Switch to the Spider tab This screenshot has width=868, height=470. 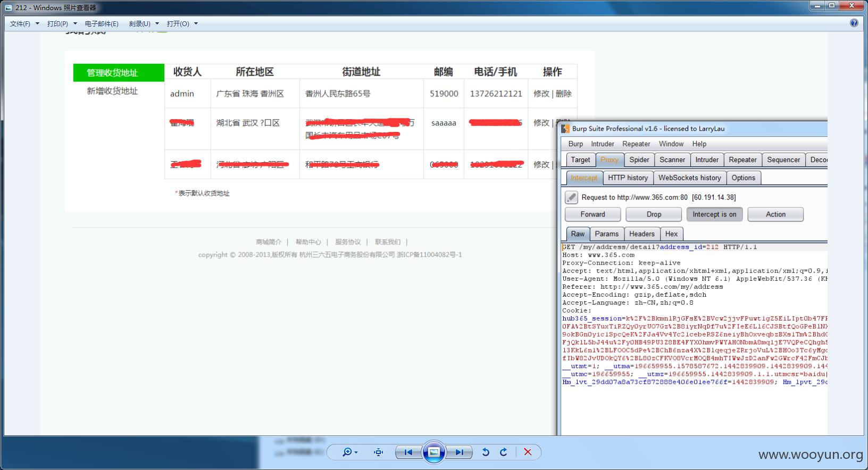[639, 160]
